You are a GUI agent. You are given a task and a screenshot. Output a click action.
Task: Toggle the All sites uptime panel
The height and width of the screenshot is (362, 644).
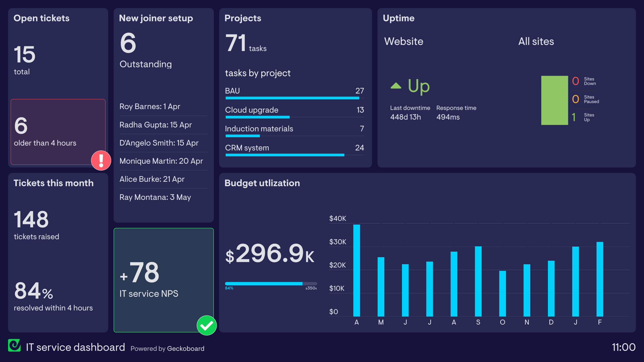(x=537, y=41)
